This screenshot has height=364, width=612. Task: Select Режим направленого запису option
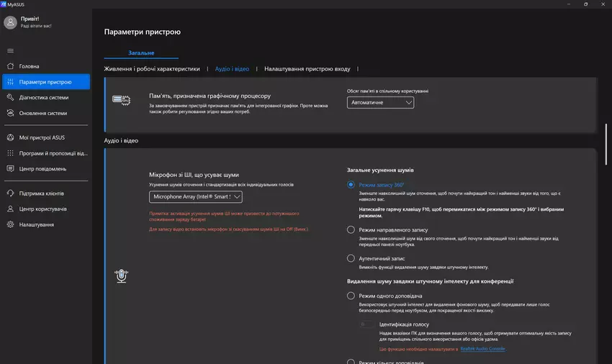point(351,229)
